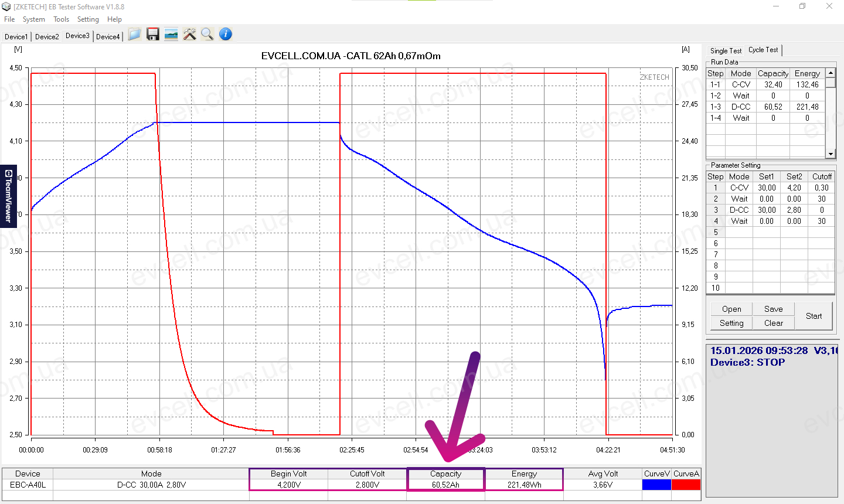844x504 pixels.
Task: Click the Clear button
Action: (773, 323)
